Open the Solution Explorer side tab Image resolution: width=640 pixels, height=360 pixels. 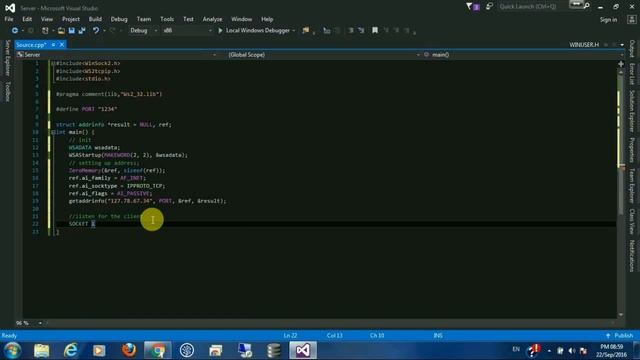632,111
